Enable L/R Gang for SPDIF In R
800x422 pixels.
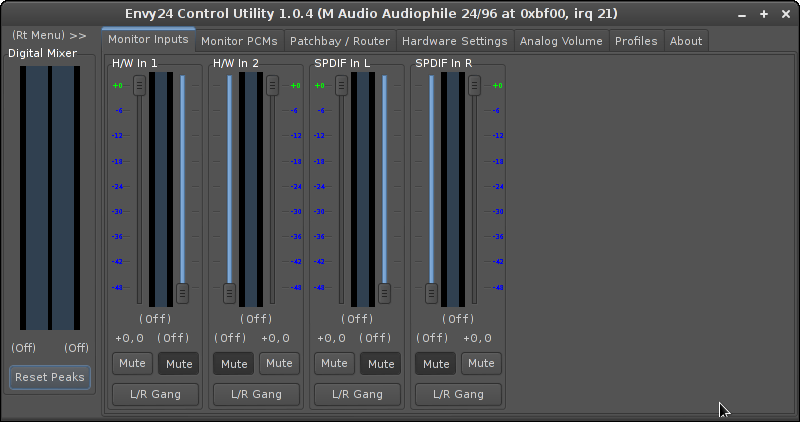[458, 394]
